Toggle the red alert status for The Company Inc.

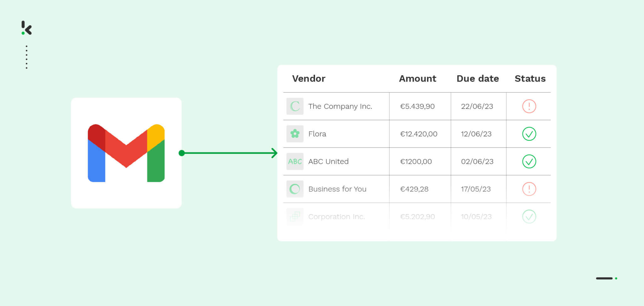point(530,106)
